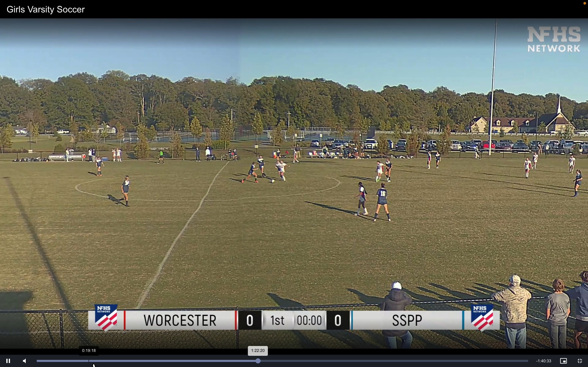Click the 1st period indicator on scoreboard
588x367 pixels.
[277, 320]
